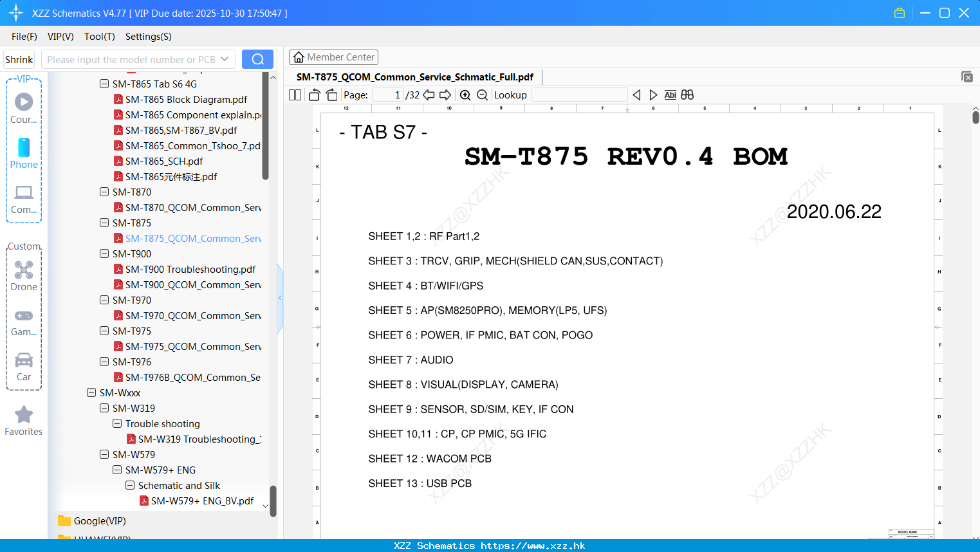980x552 pixels.
Task: Open the Tool(T) menu
Action: coord(100,37)
